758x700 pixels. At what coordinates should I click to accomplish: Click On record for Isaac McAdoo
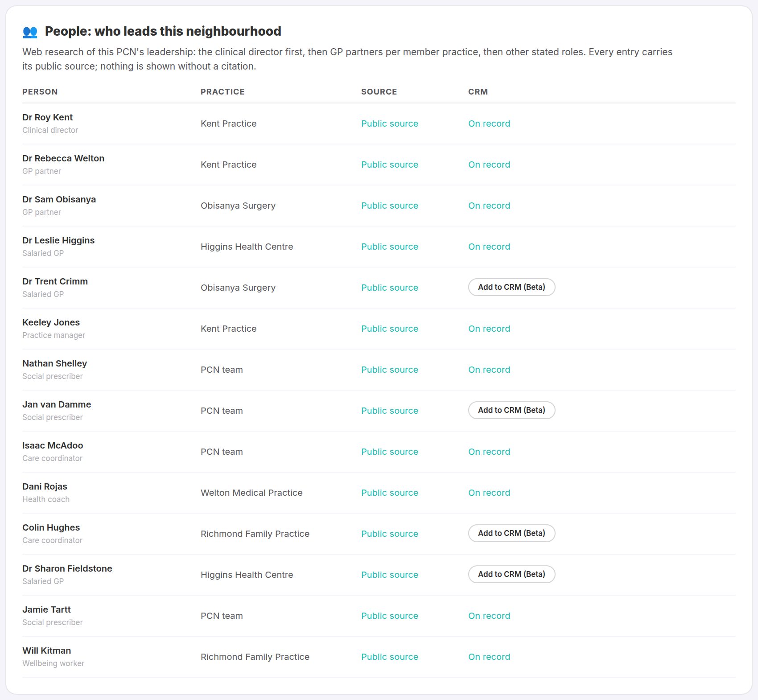coord(489,452)
